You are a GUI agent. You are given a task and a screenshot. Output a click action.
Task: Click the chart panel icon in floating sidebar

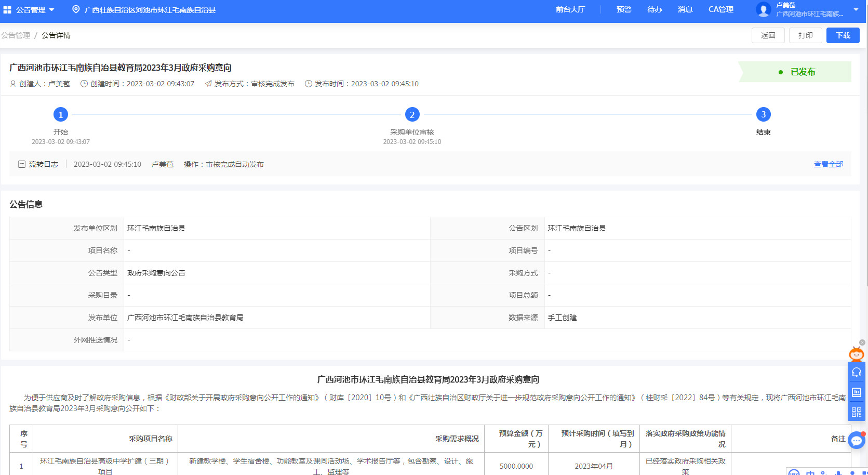[856, 392]
